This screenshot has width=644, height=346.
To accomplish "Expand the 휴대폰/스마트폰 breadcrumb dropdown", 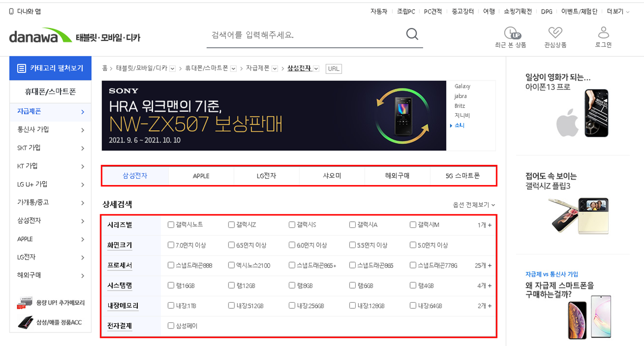I will pyautogui.click(x=233, y=68).
